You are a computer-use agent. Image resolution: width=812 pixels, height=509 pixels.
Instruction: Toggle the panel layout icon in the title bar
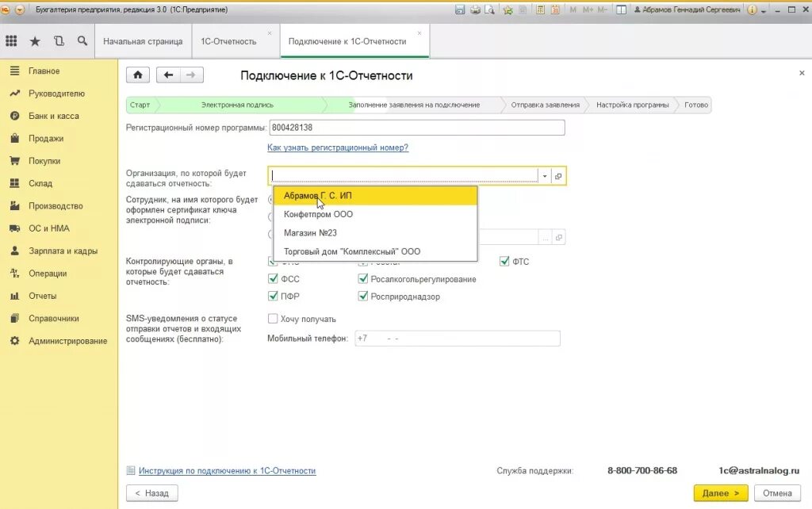point(622,10)
